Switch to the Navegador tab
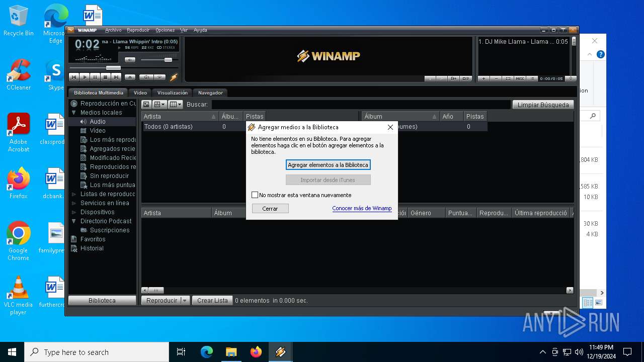Screen dimensions: 644x362 (210, 93)
